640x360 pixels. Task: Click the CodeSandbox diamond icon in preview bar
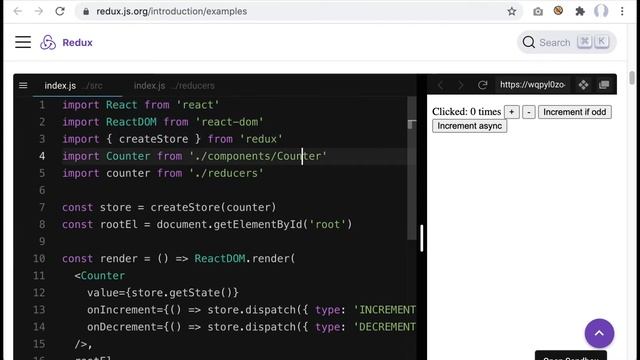pyautogui.click(x=583, y=85)
